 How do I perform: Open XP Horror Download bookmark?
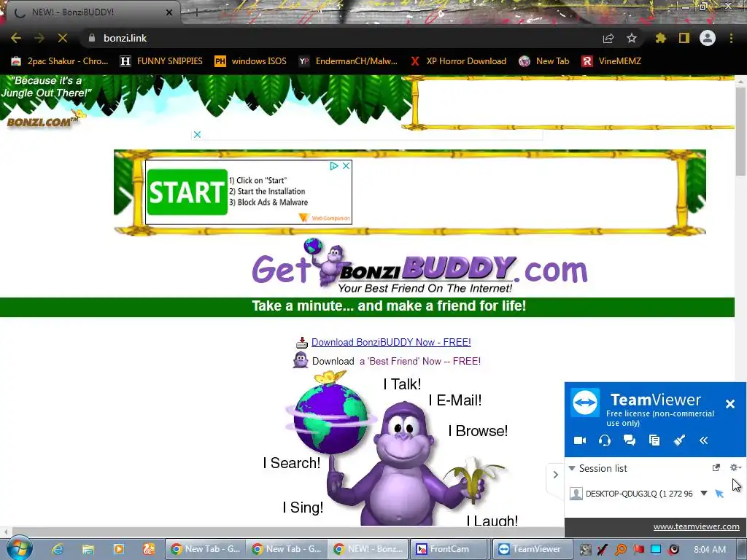click(x=458, y=61)
